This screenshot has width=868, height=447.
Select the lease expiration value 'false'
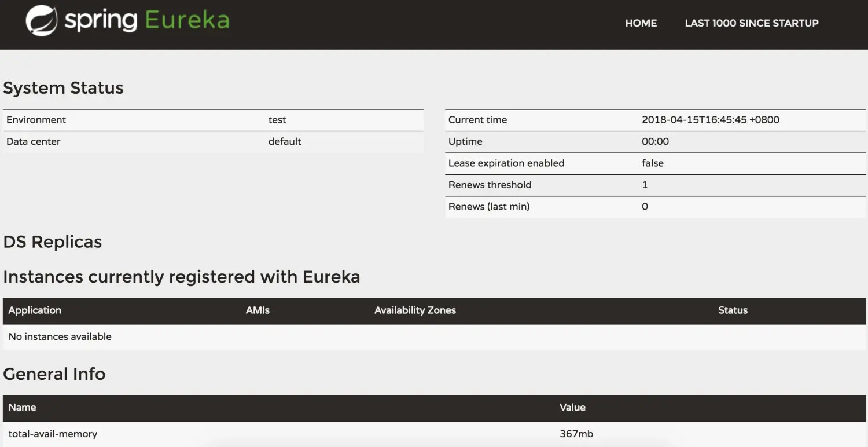point(653,163)
